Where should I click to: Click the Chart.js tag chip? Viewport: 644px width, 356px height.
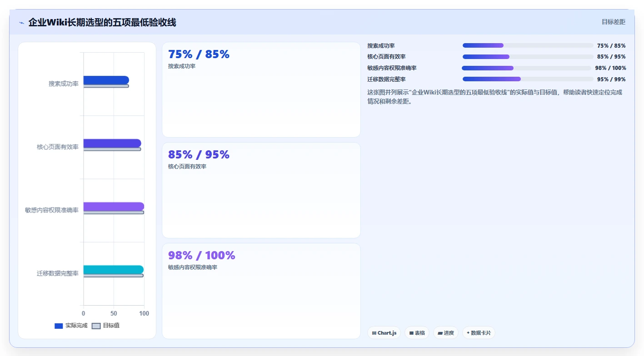tap(384, 333)
